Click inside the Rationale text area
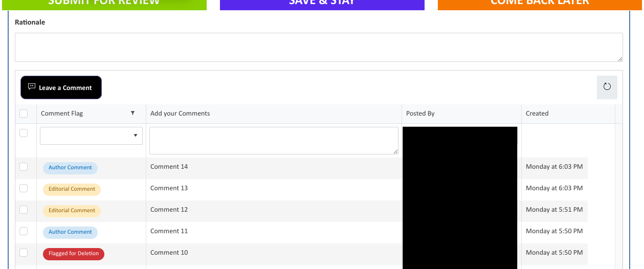Image resolution: width=644 pixels, height=269 pixels. click(x=318, y=48)
